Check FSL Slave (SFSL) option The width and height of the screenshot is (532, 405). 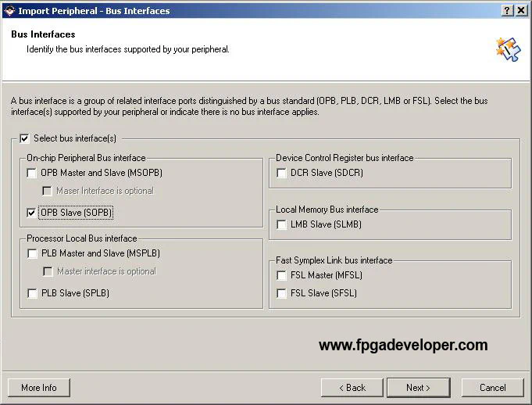[281, 293]
